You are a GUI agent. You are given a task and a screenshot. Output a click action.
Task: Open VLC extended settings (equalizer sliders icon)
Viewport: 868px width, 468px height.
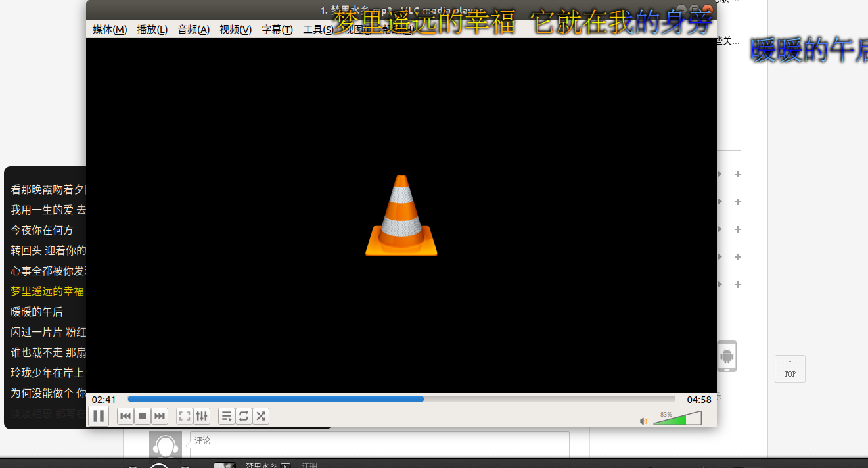click(202, 416)
